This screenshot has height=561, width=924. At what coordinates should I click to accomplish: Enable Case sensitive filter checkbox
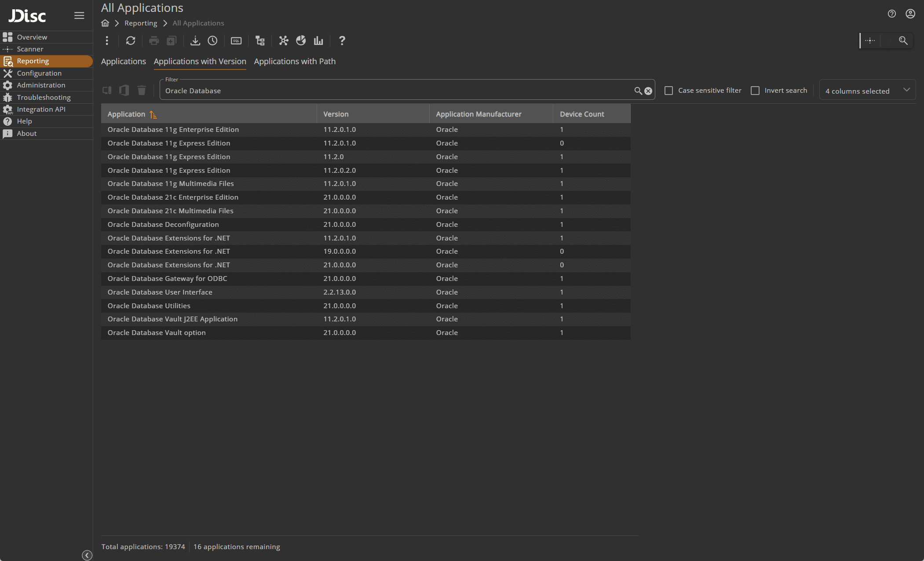(668, 91)
